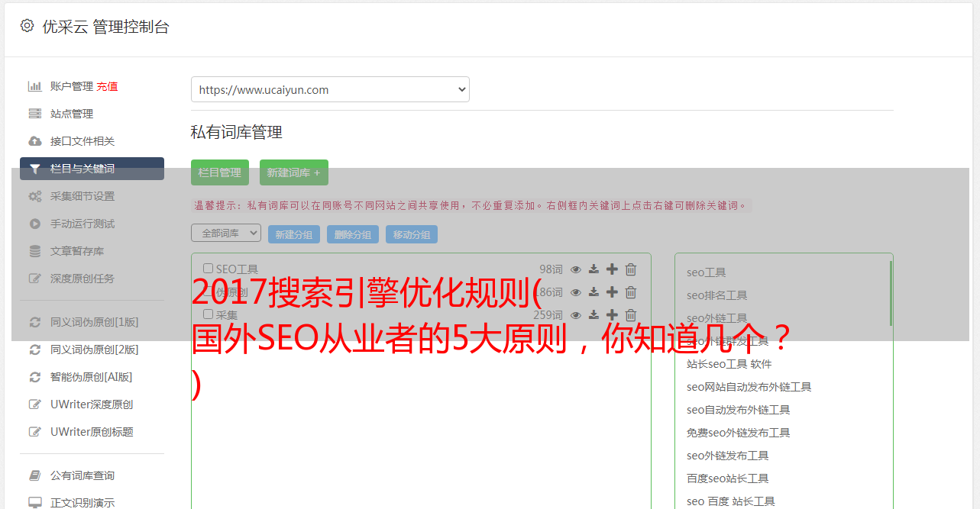Download the 186-word 伪原创 library
This screenshot has width=980, height=509.
point(593,292)
